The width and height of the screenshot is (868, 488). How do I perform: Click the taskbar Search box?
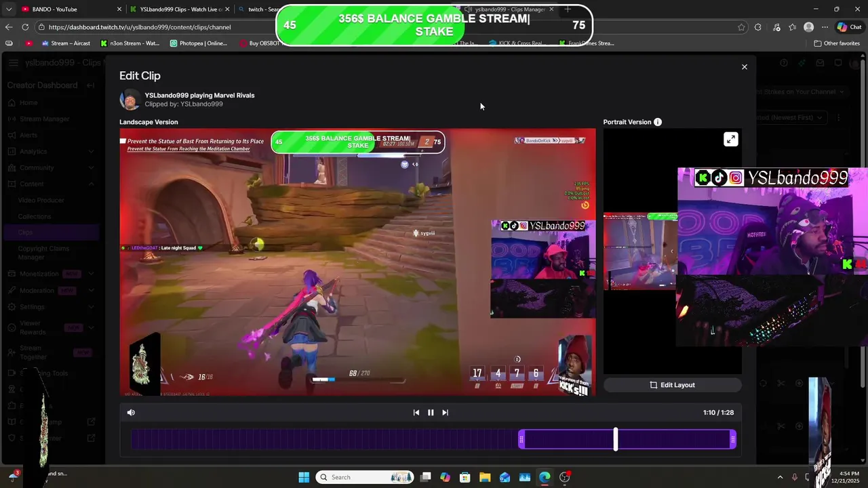tap(365, 477)
